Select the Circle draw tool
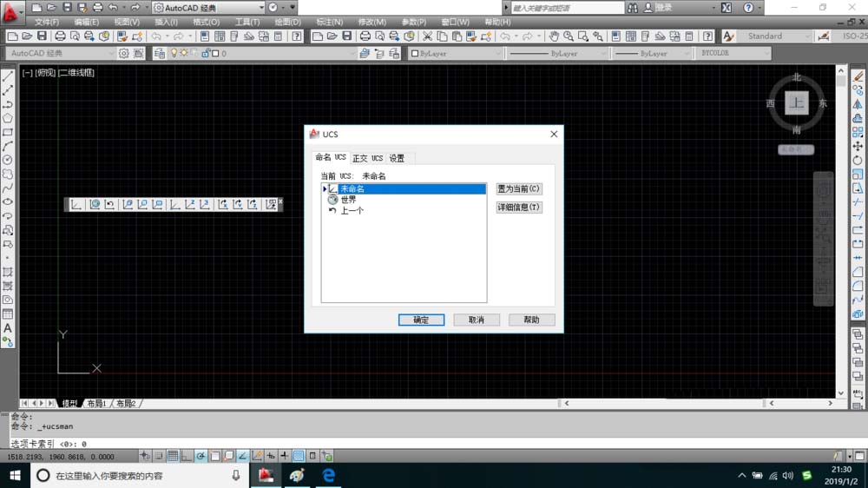 8,160
